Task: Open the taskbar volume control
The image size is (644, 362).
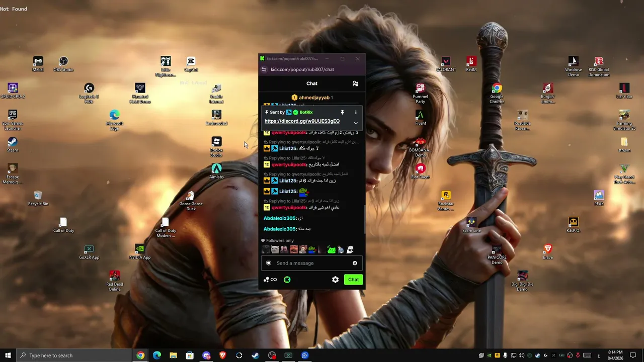Action: click(x=521, y=355)
